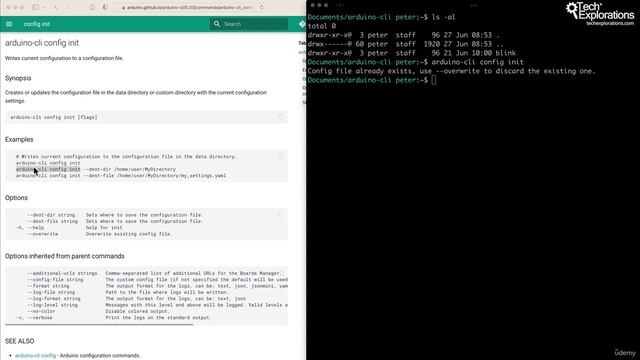Click 'arduino-cli config init' command in terminal
The image size is (640, 360).
[477, 62]
